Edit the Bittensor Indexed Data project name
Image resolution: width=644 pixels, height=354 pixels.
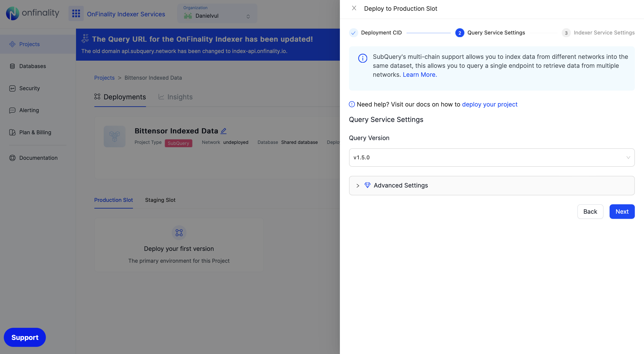tap(223, 131)
